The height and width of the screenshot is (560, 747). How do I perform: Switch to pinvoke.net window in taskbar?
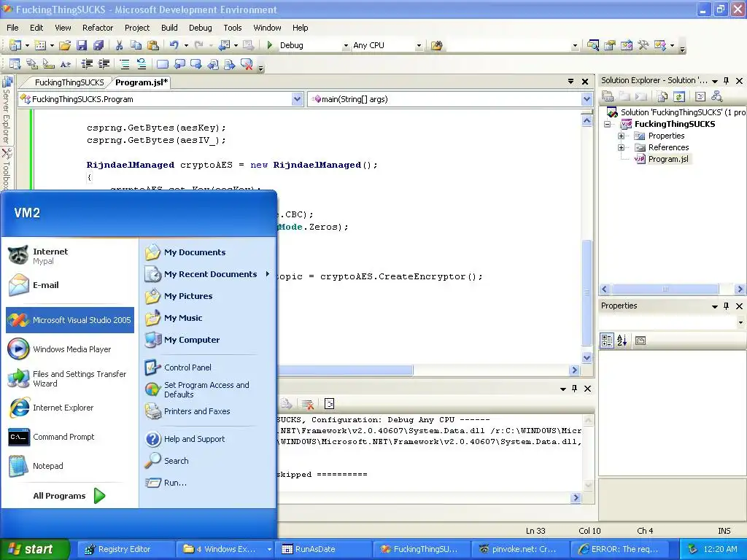coord(519,549)
